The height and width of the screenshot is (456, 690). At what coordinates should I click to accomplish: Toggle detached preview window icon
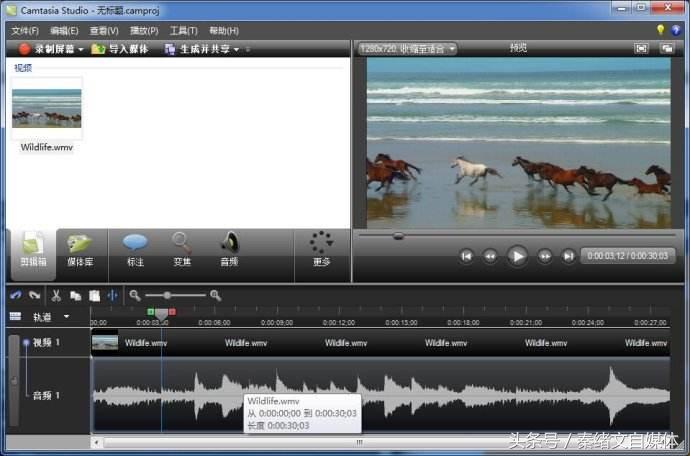click(669, 48)
